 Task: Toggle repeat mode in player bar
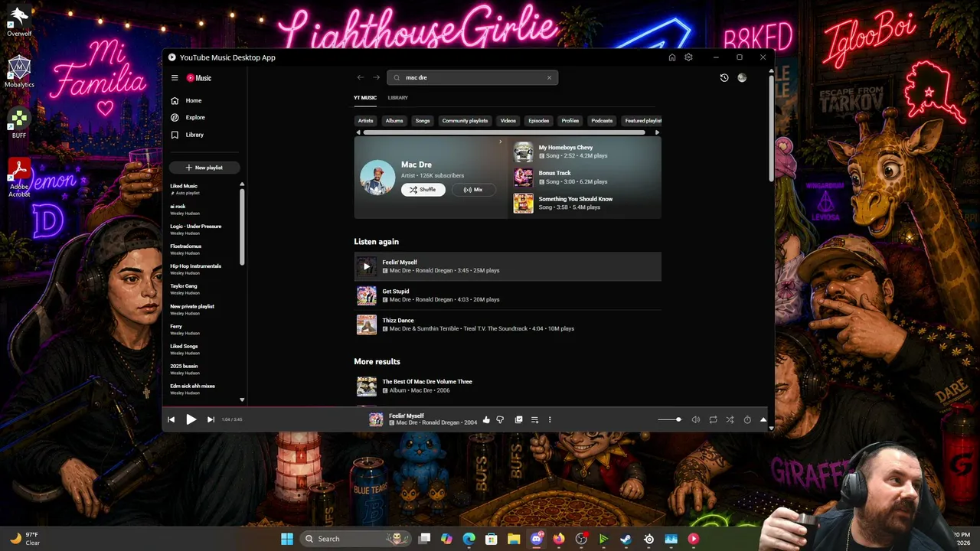pos(713,419)
